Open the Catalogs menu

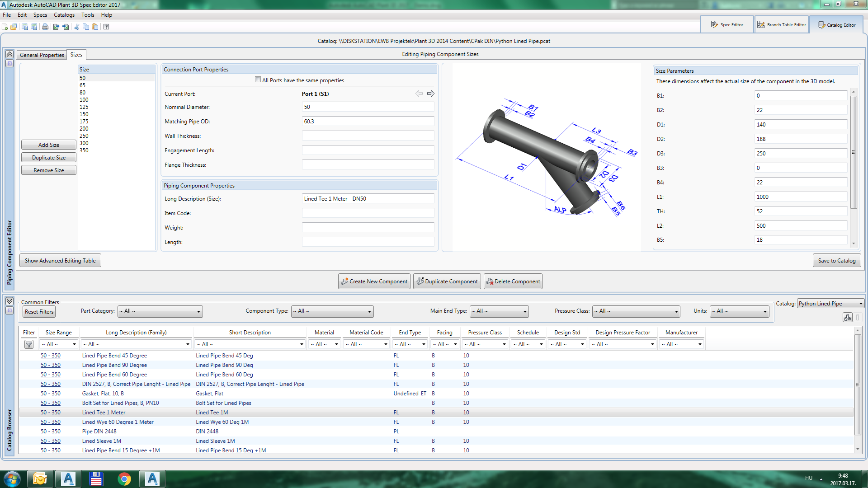[64, 15]
